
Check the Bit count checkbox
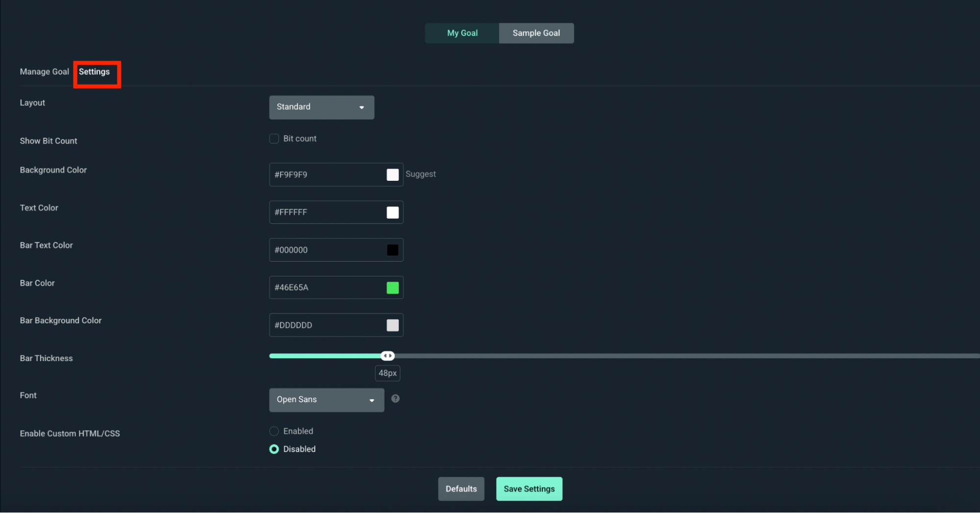(274, 138)
